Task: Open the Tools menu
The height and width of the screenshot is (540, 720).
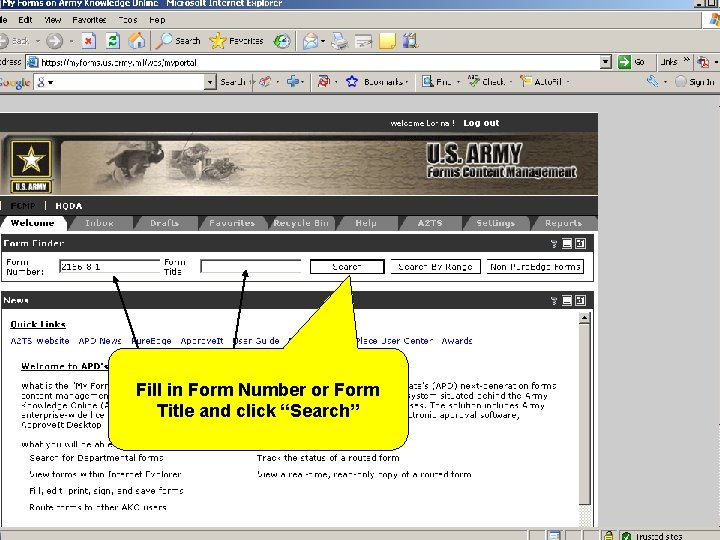Action: [x=128, y=20]
